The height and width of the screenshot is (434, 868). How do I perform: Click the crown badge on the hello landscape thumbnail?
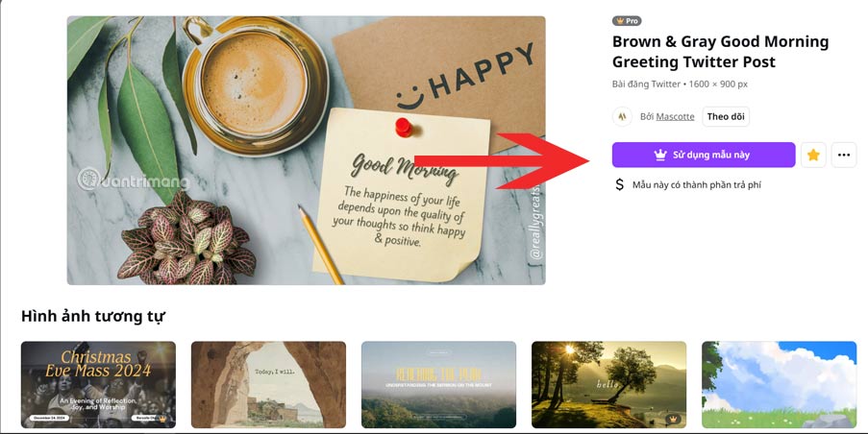[x=673, y=419]
